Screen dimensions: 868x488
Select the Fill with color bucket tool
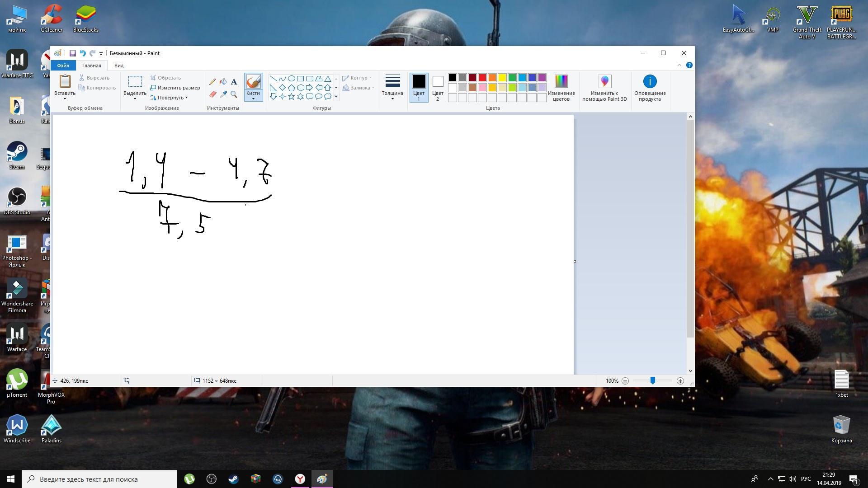pyautogui.click(x=223, y=82)
